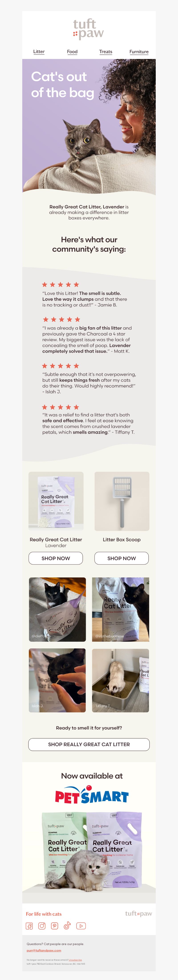The width and height of the screenshot is (178, 980).
Task: Open the Facebook social icon
Action: coord(29,926)
